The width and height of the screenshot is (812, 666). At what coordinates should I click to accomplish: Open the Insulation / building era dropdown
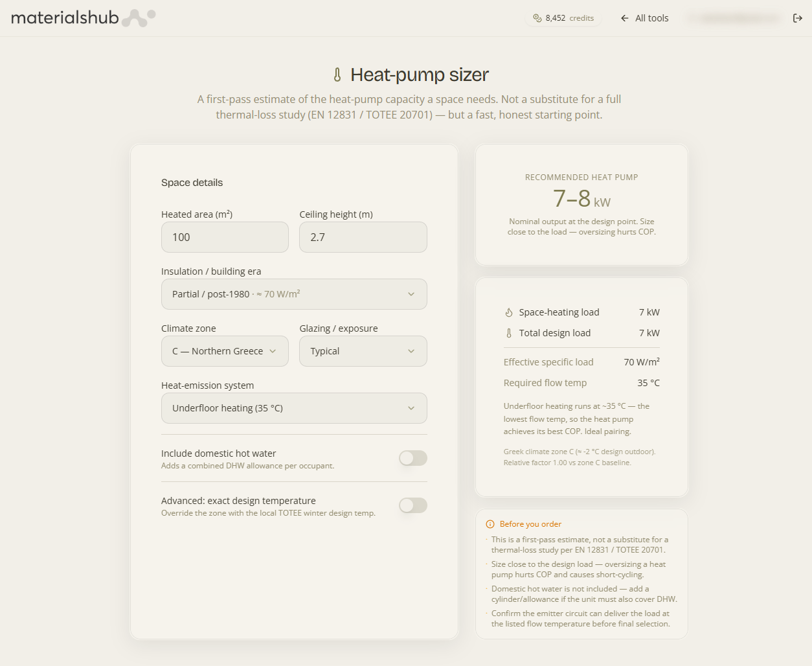(x=294, y=294)
